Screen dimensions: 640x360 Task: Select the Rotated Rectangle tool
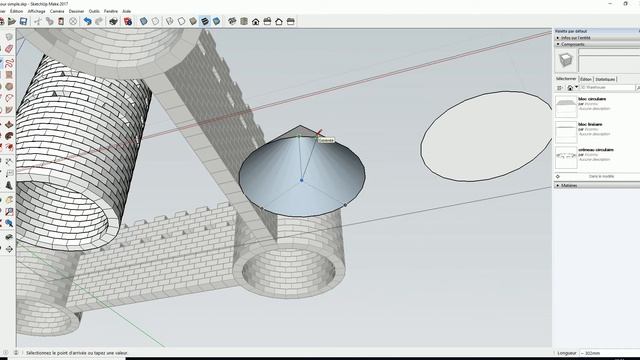click(9, 75)
